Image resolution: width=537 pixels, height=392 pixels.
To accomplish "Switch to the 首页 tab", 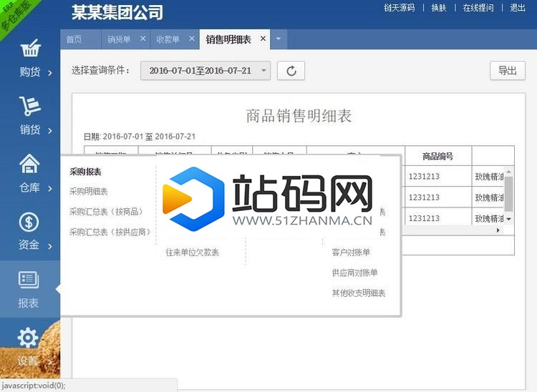I will [81, 39].
